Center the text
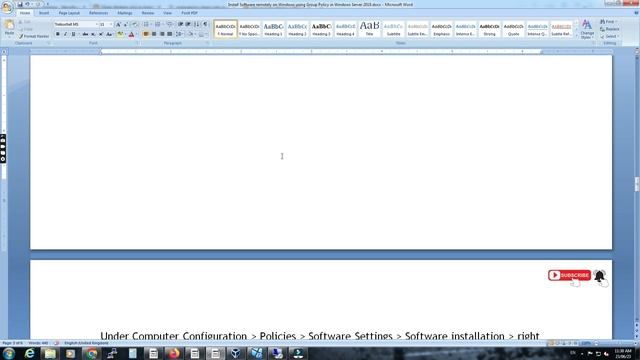The image size is (640, 360). pos(154,34)
